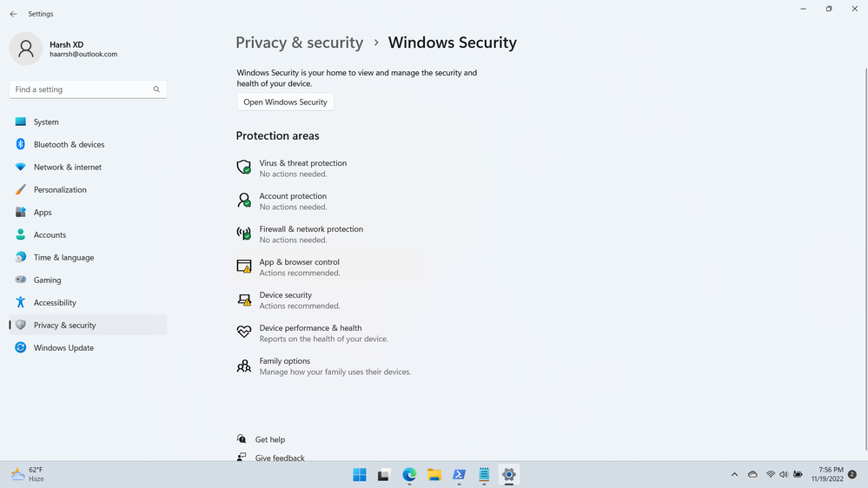The width and height of the screenshot is (868, 488).
Task: Click volume speaker tray icon
Action: click(784, 474)
